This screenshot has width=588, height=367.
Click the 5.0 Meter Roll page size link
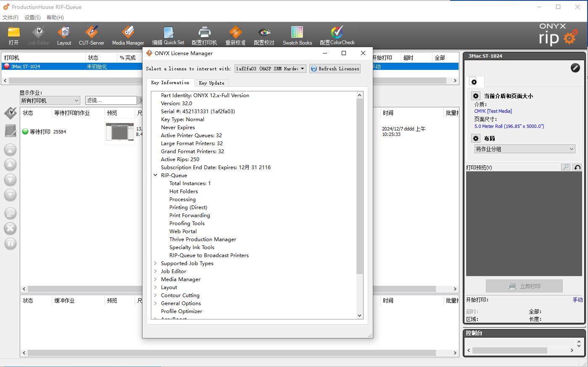click(509, 126)
